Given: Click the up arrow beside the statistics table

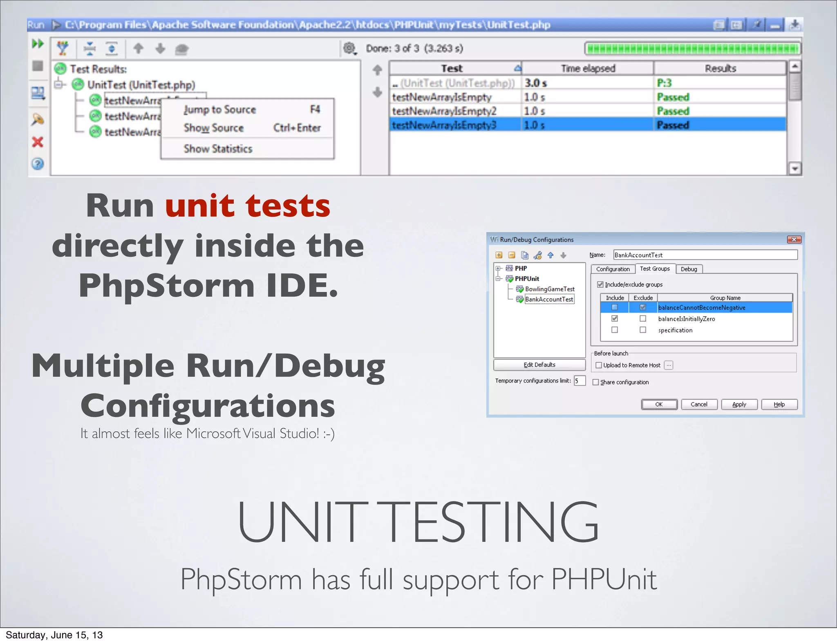Looking at the screenshot, I should click(x=377, y=70).
